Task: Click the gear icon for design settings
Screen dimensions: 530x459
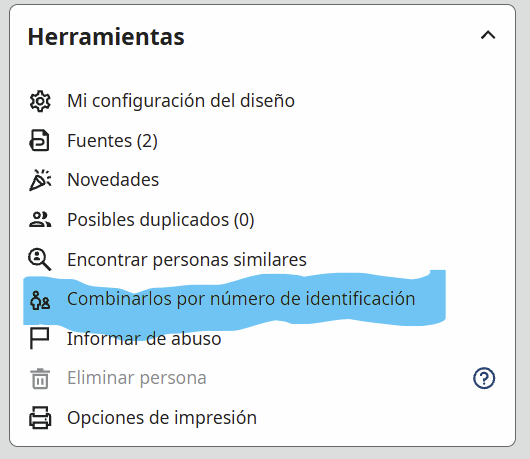Action: [x=40, y=101]
